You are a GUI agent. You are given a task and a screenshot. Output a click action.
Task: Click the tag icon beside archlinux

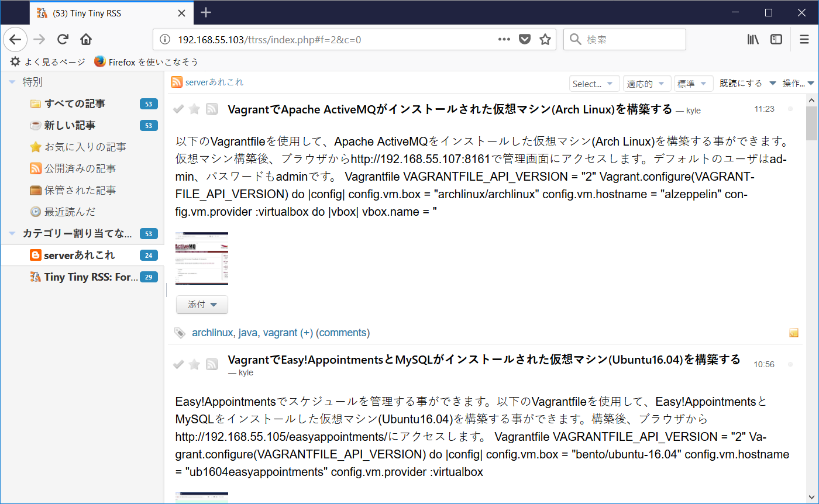(180, 333)
